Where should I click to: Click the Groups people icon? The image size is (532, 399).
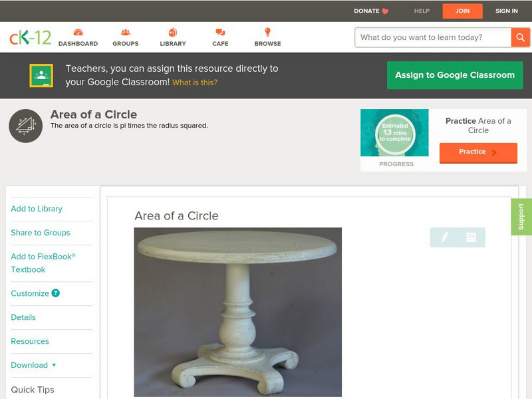126,32
